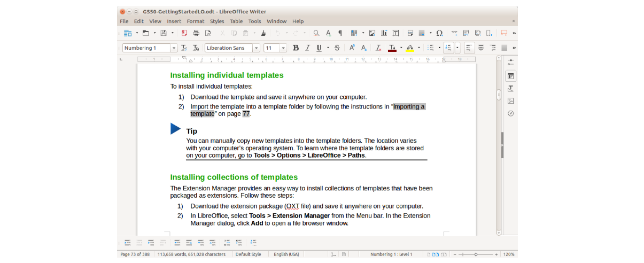
Task: Open Insert Table dropdown arrow
Action: [363, 33]
